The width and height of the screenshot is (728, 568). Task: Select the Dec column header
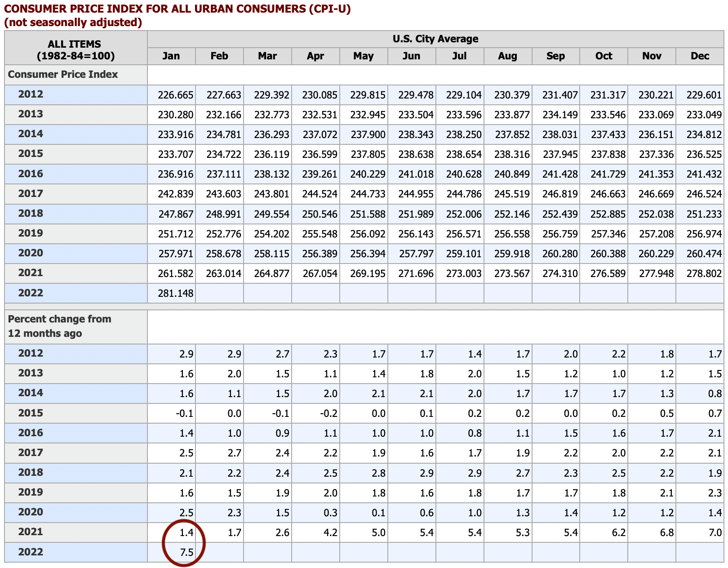coord(700,56)
